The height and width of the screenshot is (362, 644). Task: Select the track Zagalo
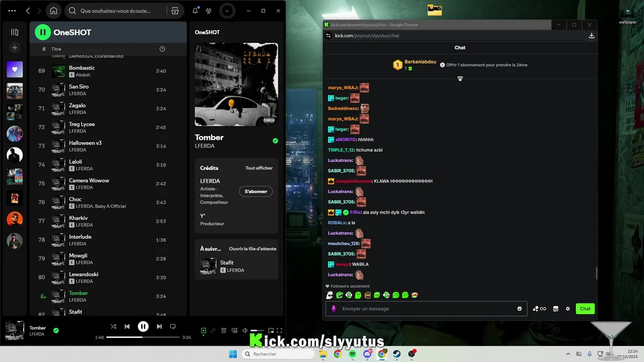click(108, 109)
